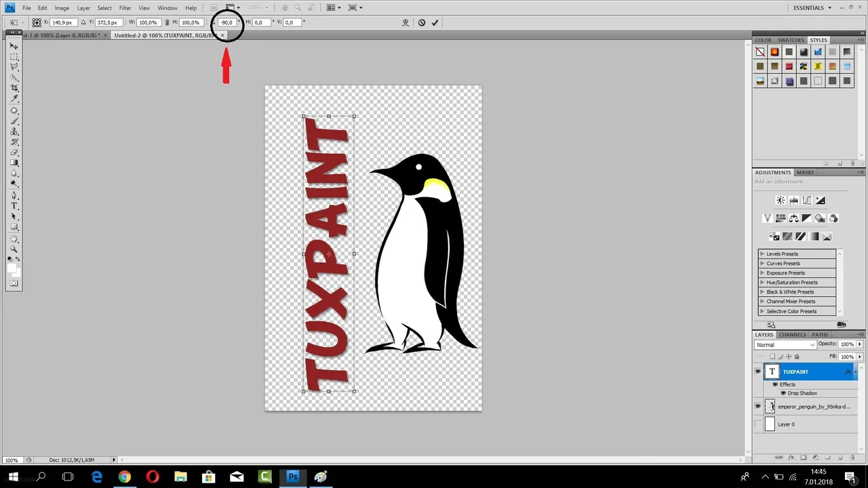Click the foreground color swatch in toolbox
Screen dimensions: 868x488
coord(12,268)
